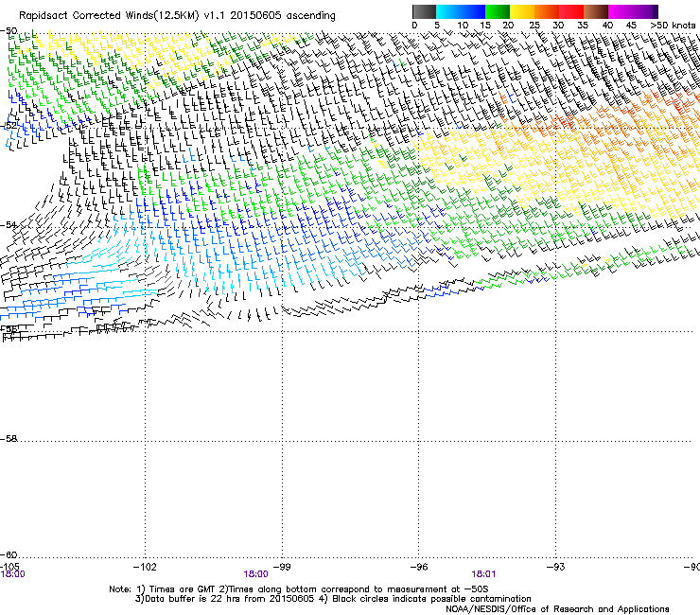The image size is (700, 615).
Task: Click the latitude label -50
Action: (9, 31)
